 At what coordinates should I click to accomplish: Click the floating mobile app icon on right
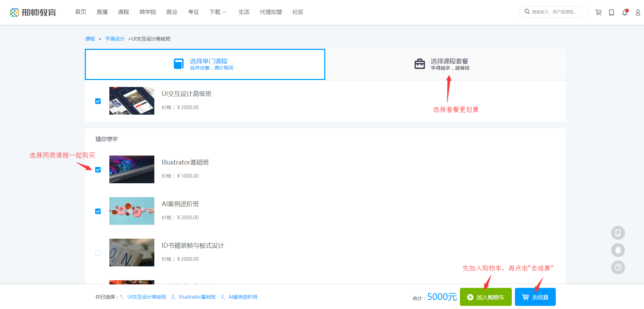coord(618,233)
